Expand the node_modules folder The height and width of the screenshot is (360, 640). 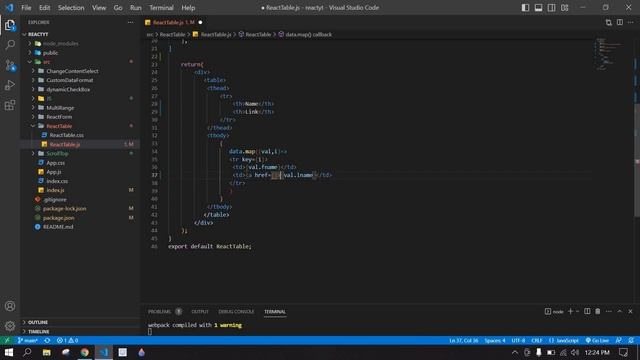pyautogui.click(x=60, y=44)
